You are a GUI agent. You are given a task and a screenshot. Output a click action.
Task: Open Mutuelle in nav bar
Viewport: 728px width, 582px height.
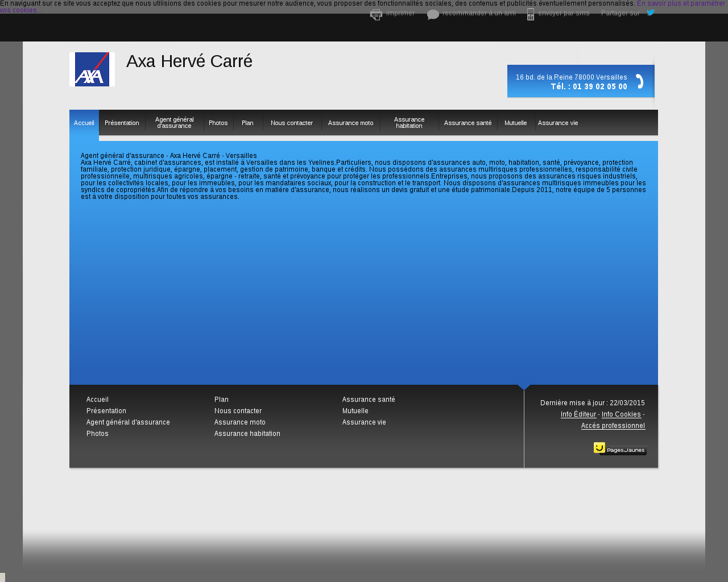point(515,123)
